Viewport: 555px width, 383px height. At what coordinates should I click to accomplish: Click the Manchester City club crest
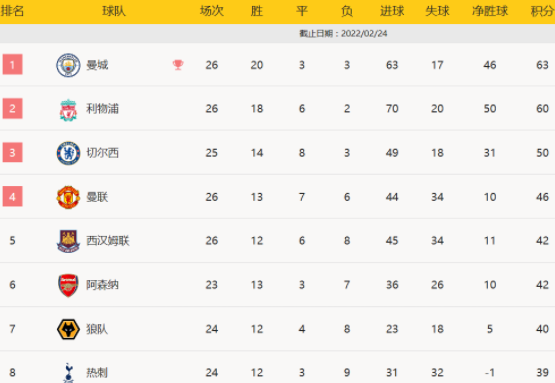68,65
